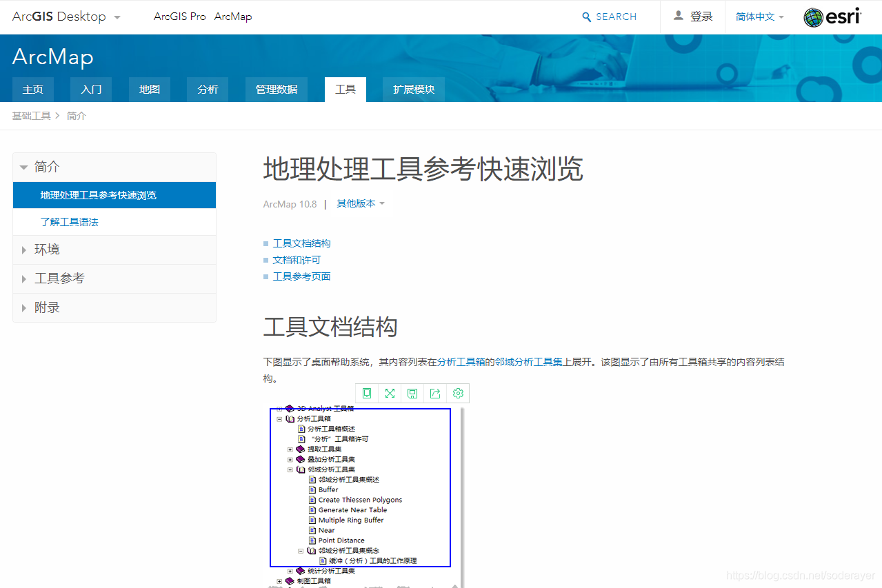Viewport: 882px width, 588px height.
Task: Jump to the 工具参考页面 anchor link
Action: pos(302,276)
